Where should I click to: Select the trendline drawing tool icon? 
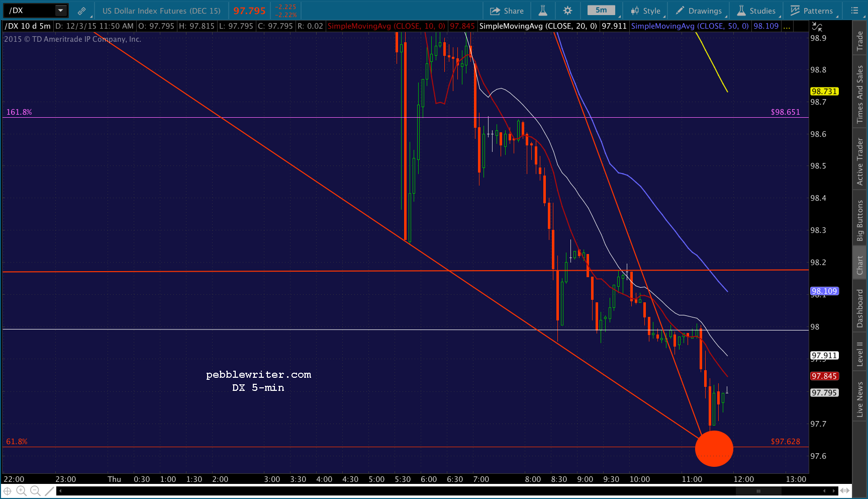[49, 491]
